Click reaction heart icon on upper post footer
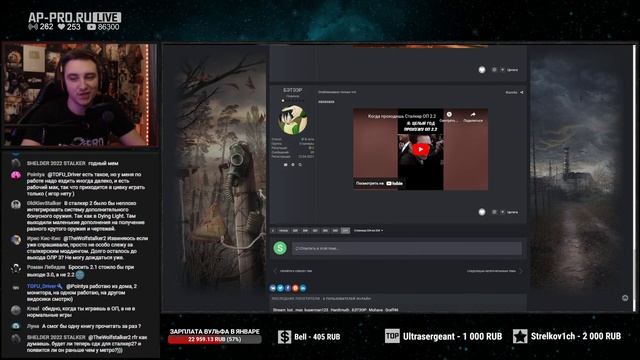The image size is (640, 360). (482, 70)
